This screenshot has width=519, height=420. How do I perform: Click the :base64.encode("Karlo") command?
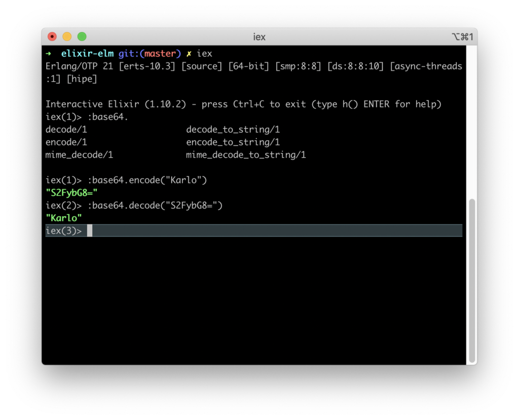point(147,180)
